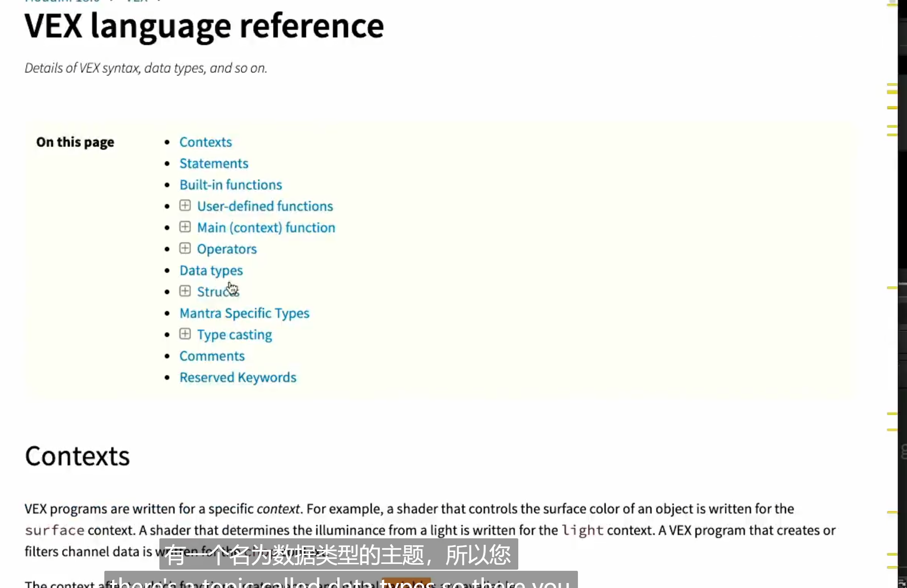Click the Contexts section heading
The width and height of the screenshot is (907, 588).
click(77, 456)
